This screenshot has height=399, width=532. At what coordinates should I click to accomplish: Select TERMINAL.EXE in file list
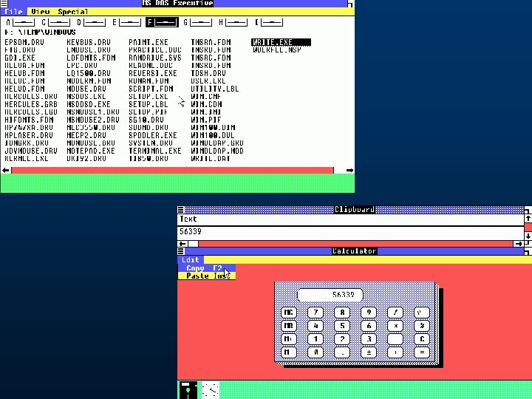click(x=155, y=151)
